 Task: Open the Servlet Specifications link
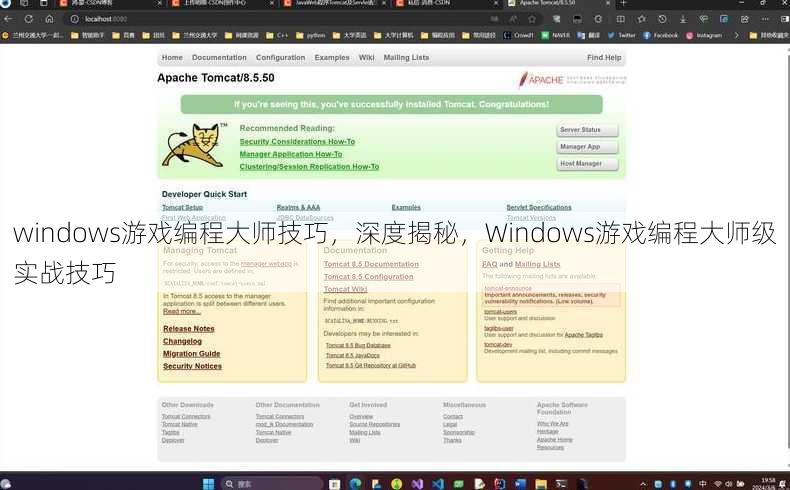coord(539,207)
